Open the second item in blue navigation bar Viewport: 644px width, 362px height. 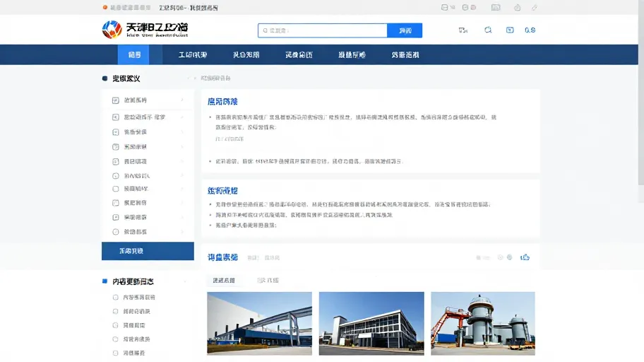pyautogui.click(x=193, y=54)
